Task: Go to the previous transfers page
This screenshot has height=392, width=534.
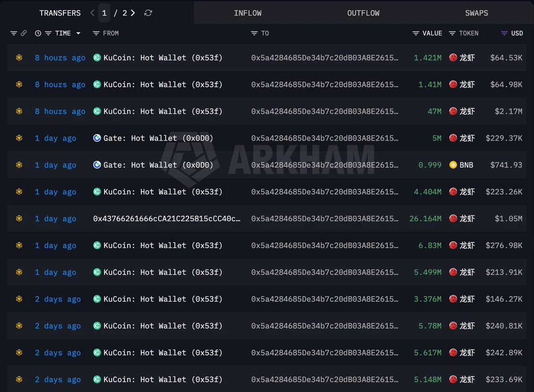Action: tap(92, 13)
